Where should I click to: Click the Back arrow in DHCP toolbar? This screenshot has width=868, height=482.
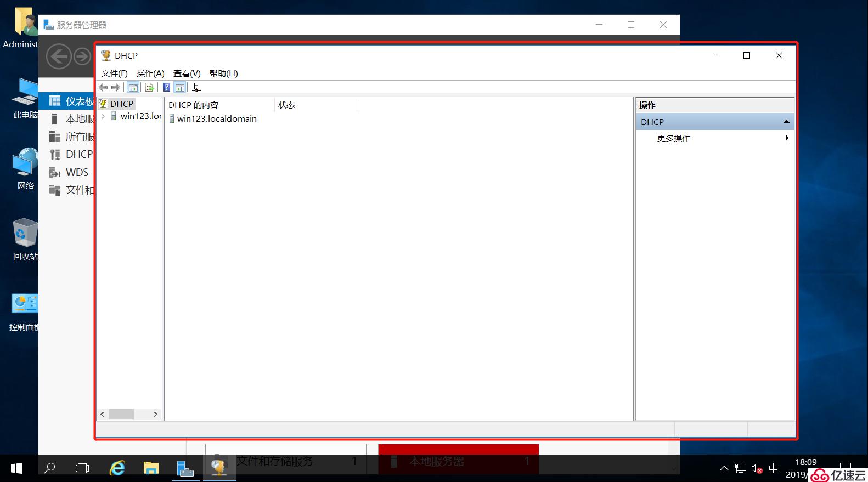coord(103,87)
